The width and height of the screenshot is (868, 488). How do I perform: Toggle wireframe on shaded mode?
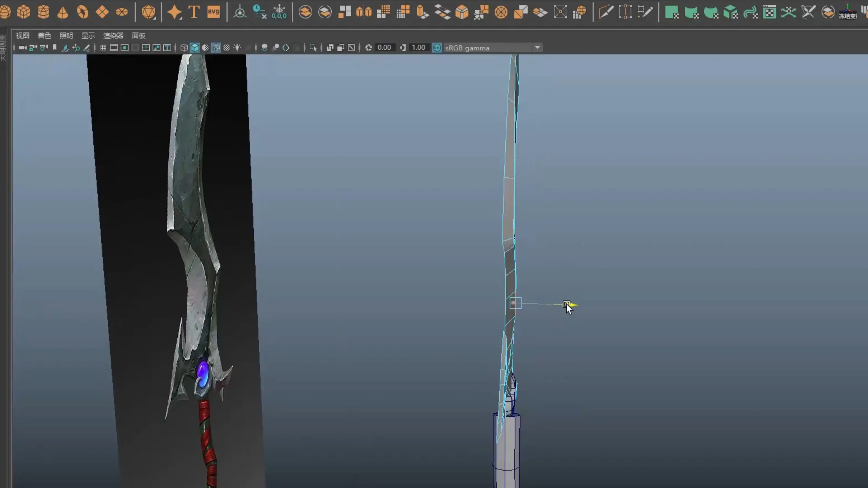(216, 48)
